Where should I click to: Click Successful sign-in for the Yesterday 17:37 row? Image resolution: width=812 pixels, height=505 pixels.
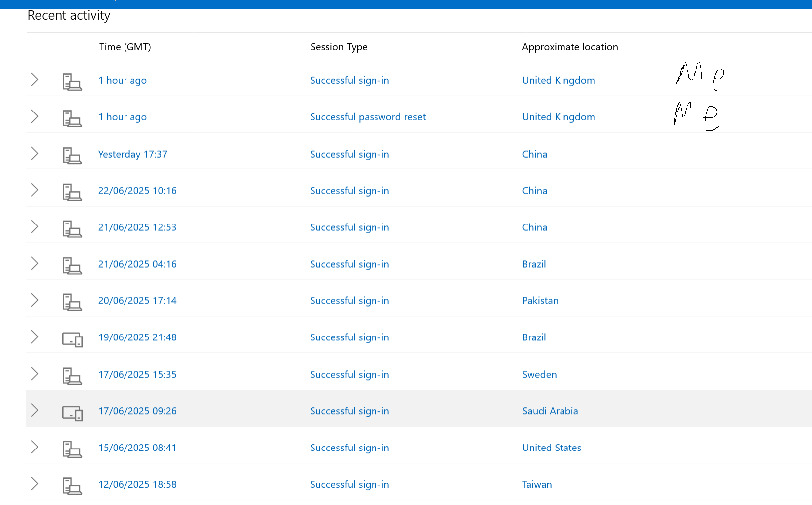click(x=350, y=154)
